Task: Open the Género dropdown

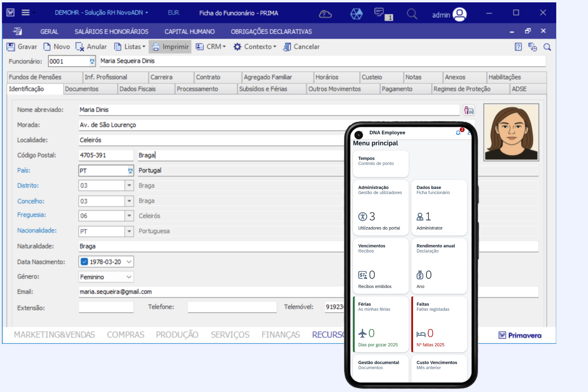Action: coord(106,277)
